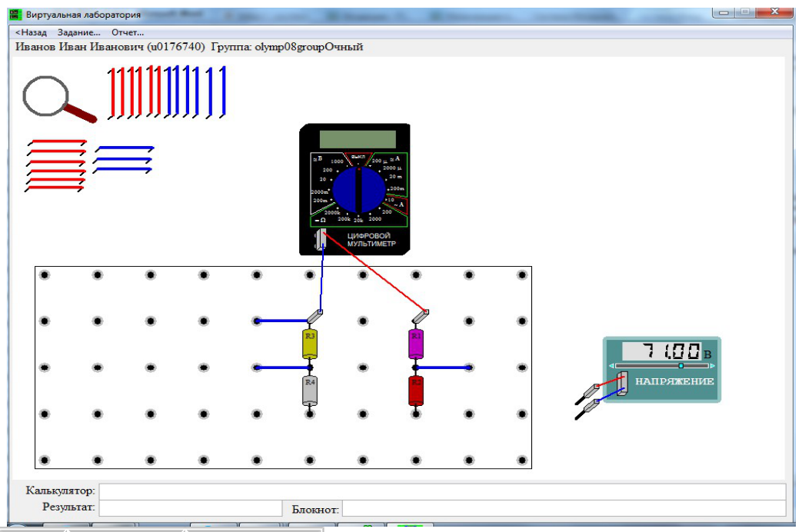Click the red R2 resistor
This screenshot has height=532, width=802.
coord(416,391)
